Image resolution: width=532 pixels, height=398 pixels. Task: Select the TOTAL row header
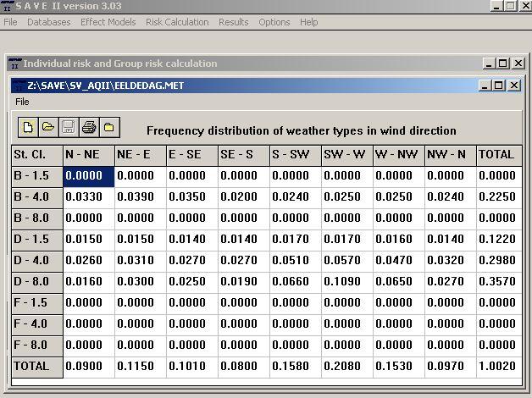37,367
